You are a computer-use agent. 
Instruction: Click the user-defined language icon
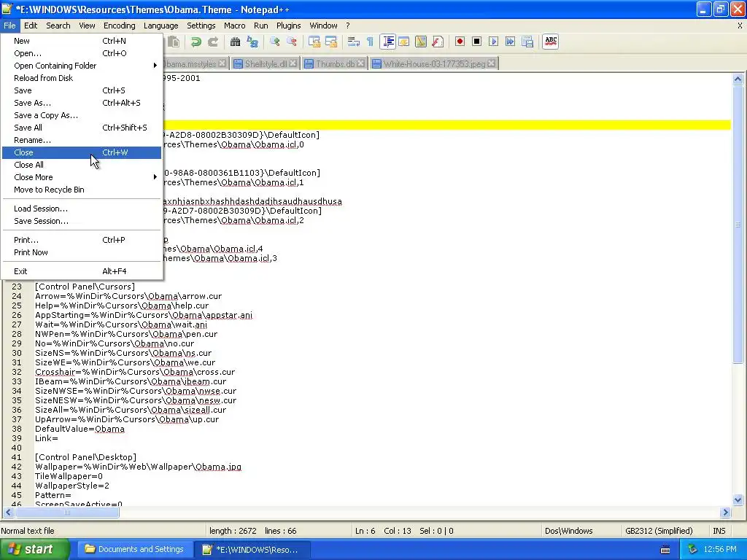point(404,42)
